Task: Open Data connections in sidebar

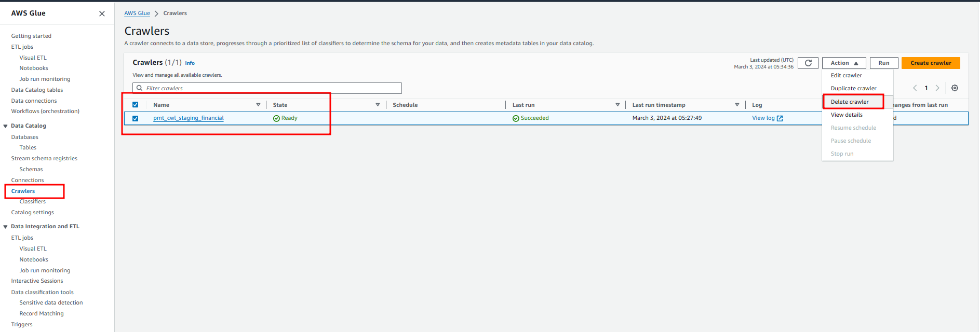Action: pos(34,101)
